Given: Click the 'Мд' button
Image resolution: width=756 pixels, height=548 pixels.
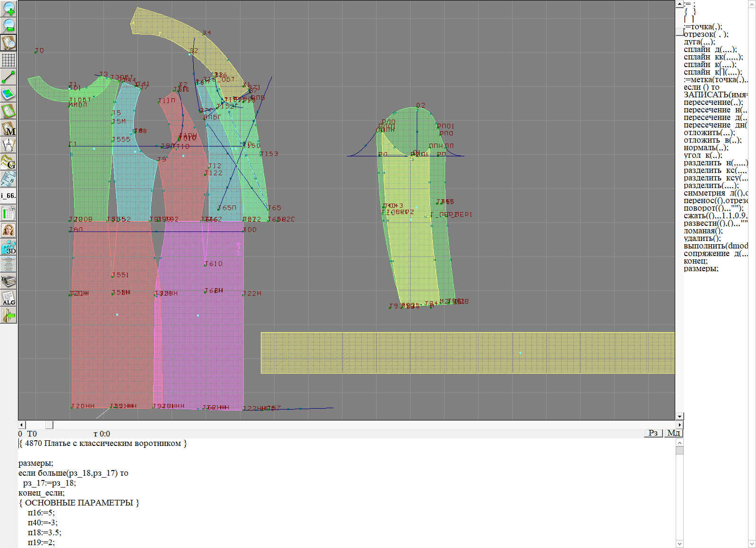Looking at the screenshot, I should [673, 433].
